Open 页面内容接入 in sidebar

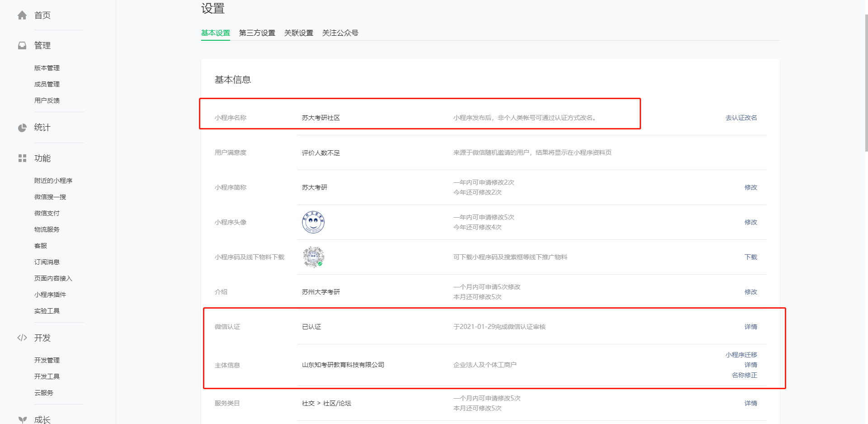(53, 278)
